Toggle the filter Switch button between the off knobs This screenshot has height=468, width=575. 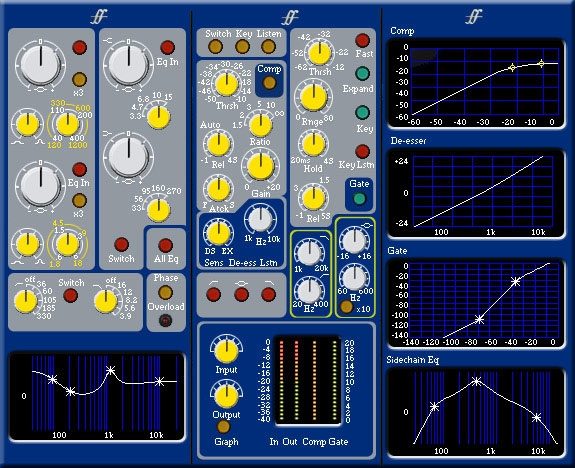[70, 295]
